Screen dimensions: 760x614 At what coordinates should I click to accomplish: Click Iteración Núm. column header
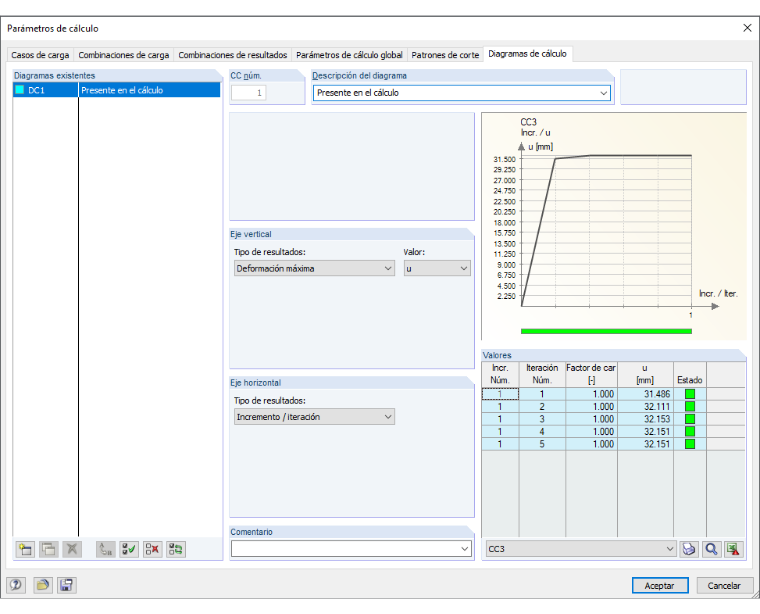pos(542,374)
